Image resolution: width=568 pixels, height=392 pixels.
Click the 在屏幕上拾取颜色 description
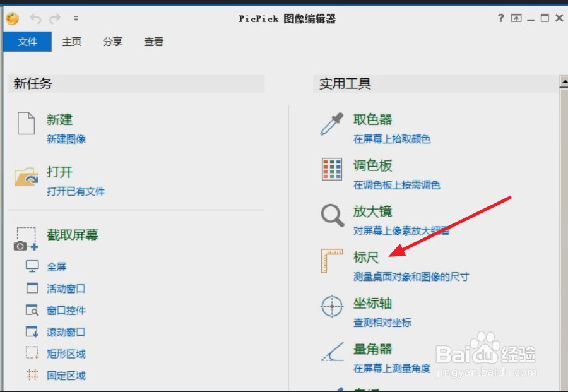click(x=392, y=139)
